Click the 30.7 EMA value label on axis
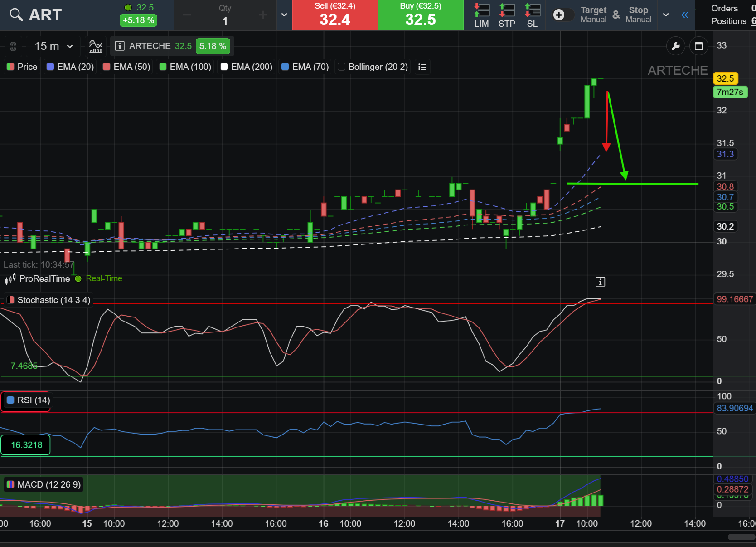This screenshot has height=547, width=756. (x=725, y=197)
